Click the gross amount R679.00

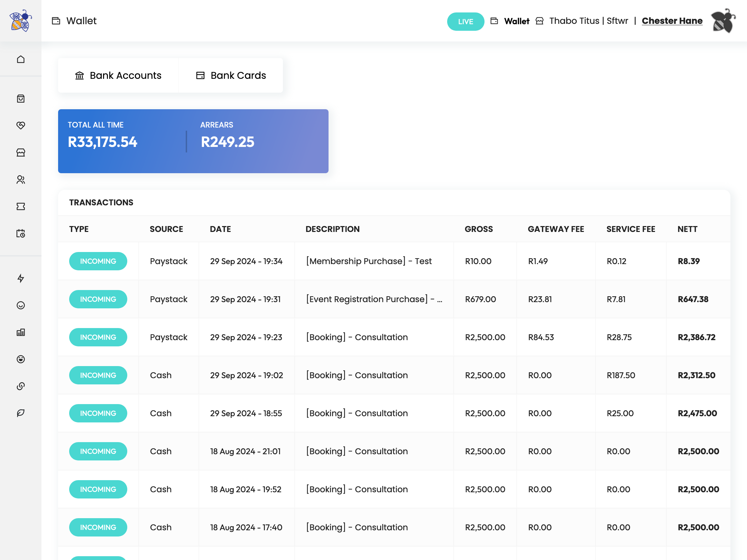coord(480,299)
